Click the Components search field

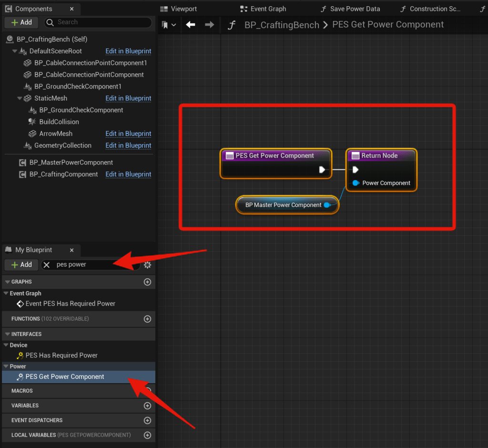(100, 22)
